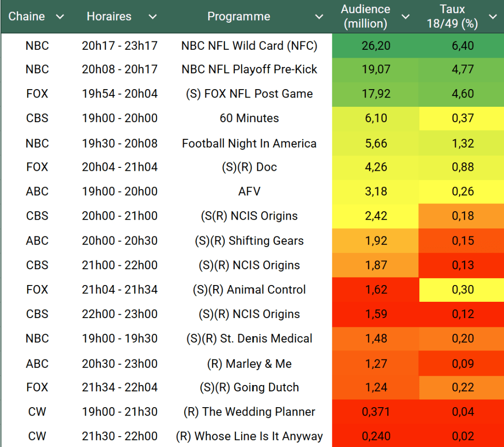Image resolution: width=504 pixels, height=447 pixels.
Task: Select the NBC NFL Wild Card (NFC) cell
Action: click(x=249, y=46)
